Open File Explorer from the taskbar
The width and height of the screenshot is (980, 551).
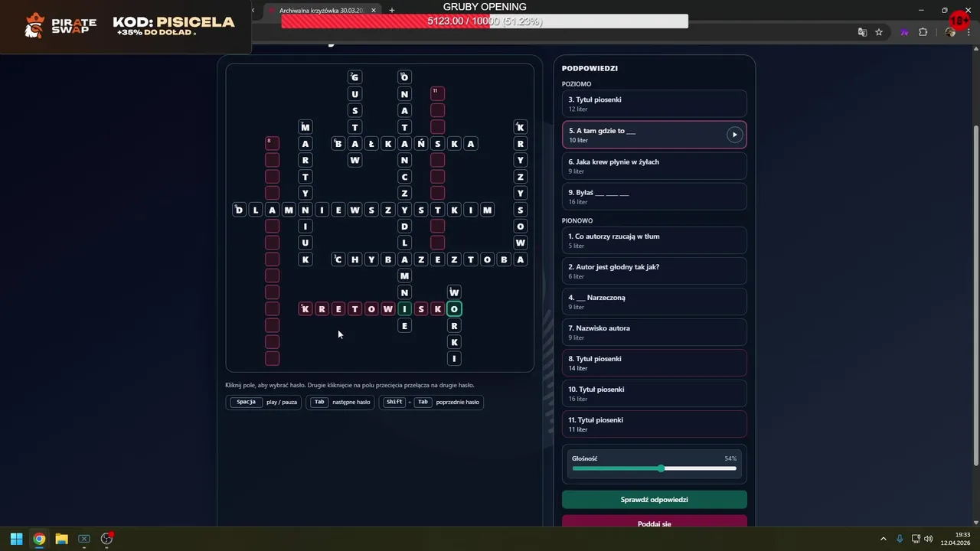pyautogui.click(x=61, y=539)
